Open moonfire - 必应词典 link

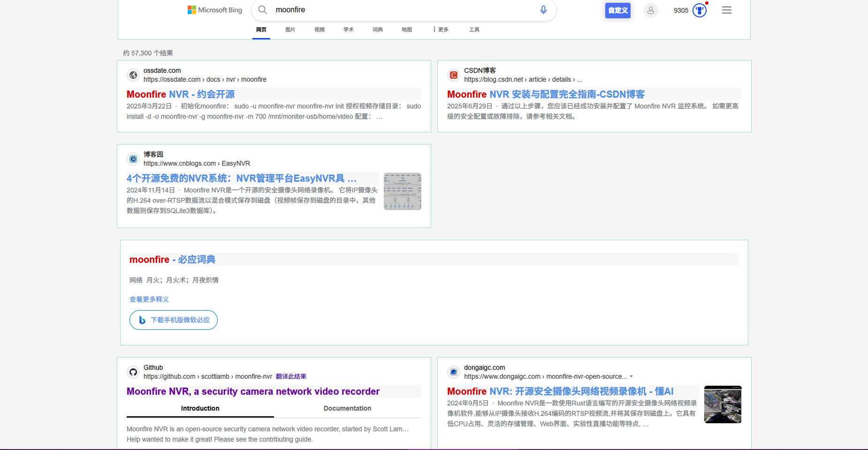172,259
